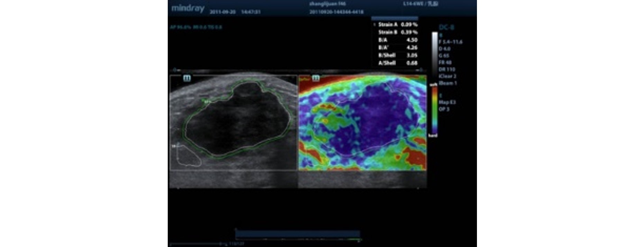Click the B/A ratio value 4.50
644x247 pixels.
coord(412,40)
